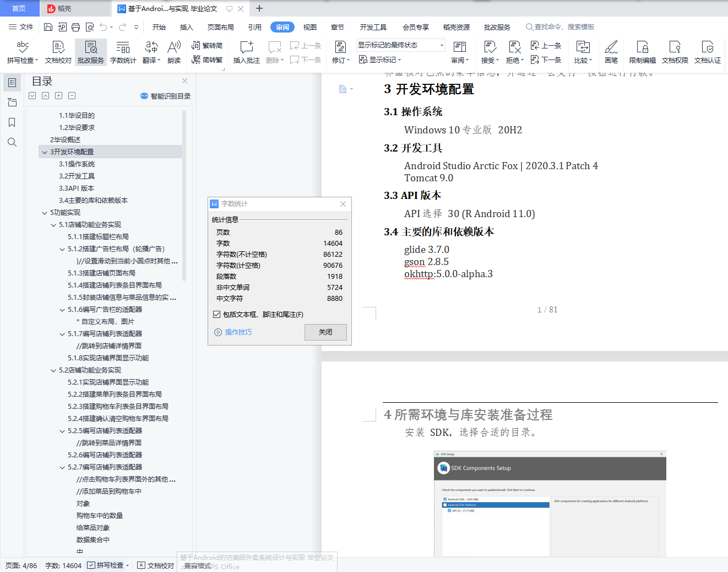Click the outline panel vertical scrollbar
Screen dimensions: 728x572
point(184,196)
